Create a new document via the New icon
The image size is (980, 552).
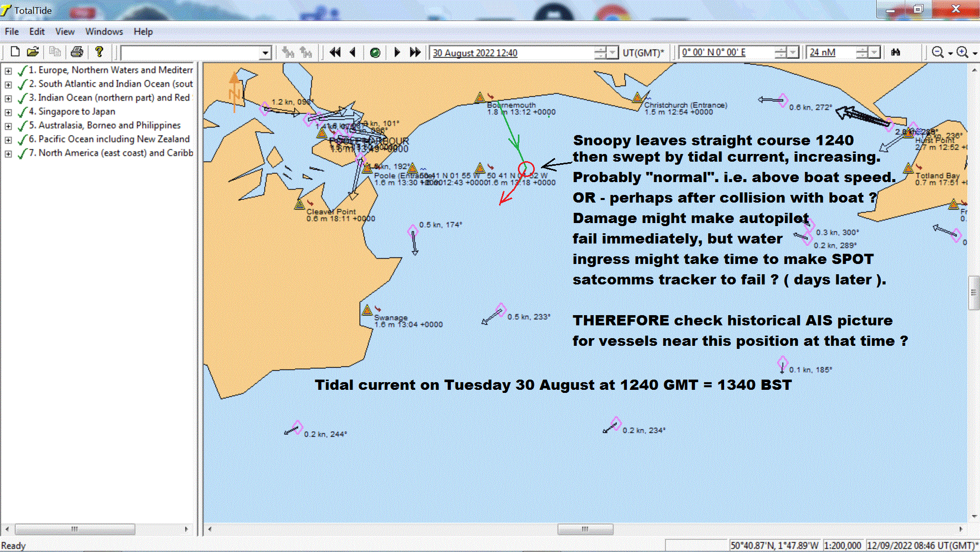(x=15, y=52)
